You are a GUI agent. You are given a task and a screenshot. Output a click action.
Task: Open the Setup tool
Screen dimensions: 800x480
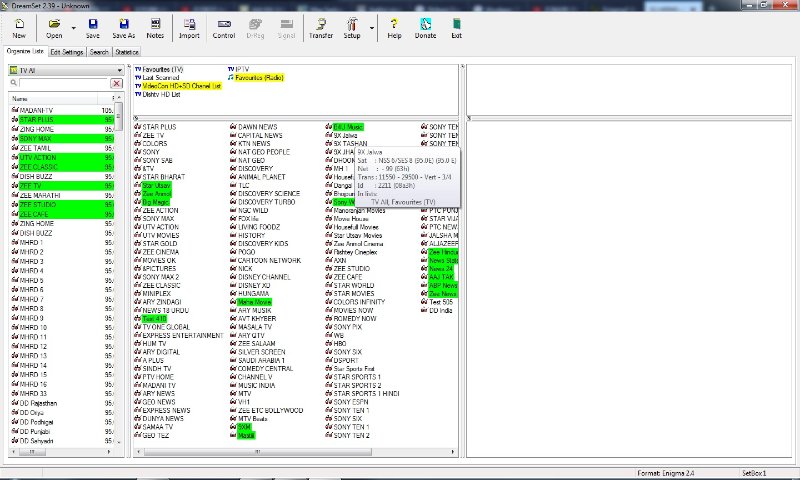coord(352,28)
